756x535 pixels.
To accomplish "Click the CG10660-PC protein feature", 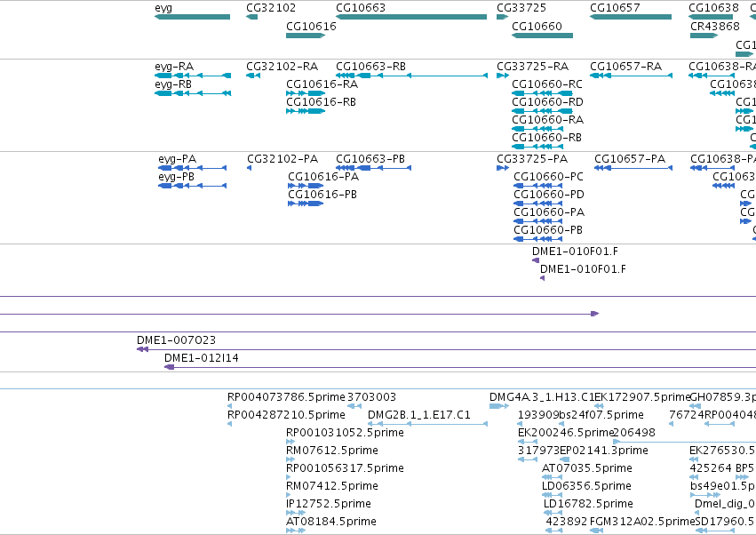I will click(538, 186).
